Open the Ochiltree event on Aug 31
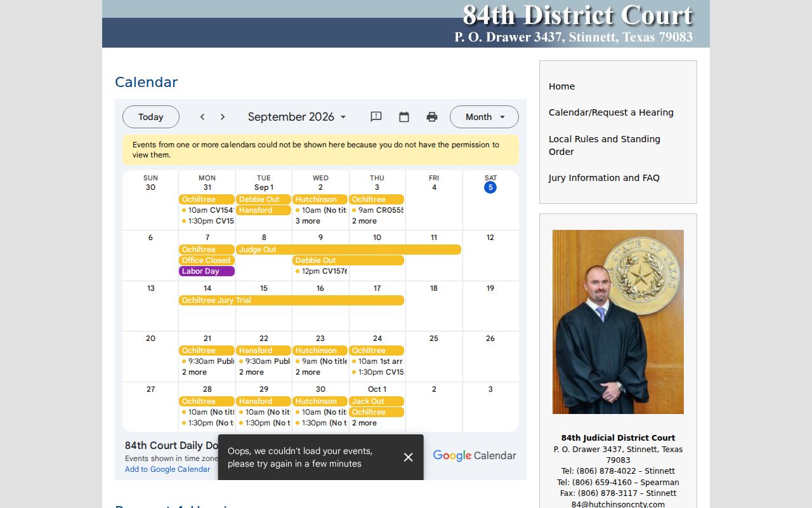Screen dimensions: 812x508 click(207, 199)
